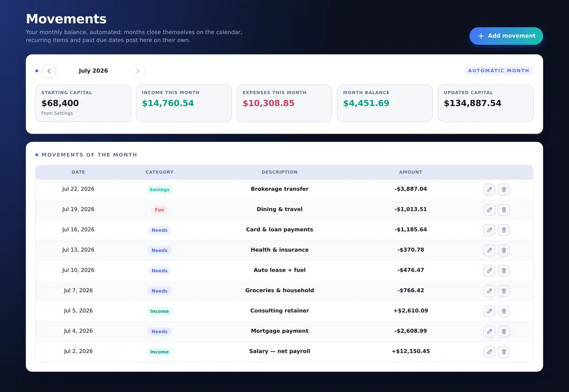569x392 pixels.
Task: Click the Auto lease + fuel description
Action: point(280,270)
